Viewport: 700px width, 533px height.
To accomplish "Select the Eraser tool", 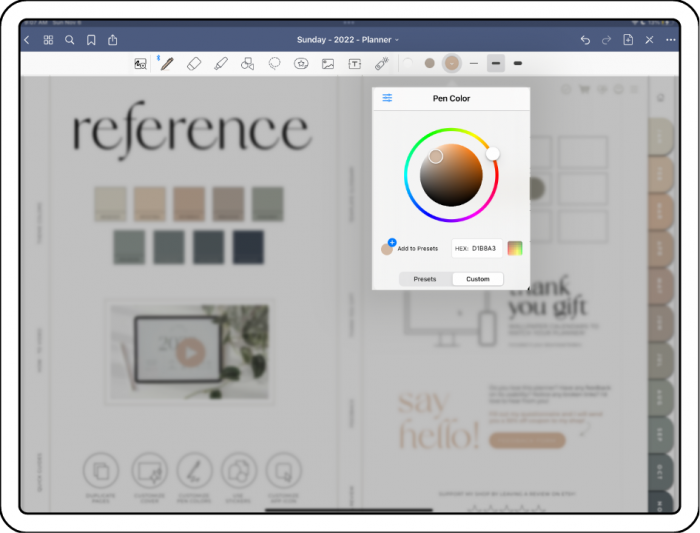I will 194,63.
